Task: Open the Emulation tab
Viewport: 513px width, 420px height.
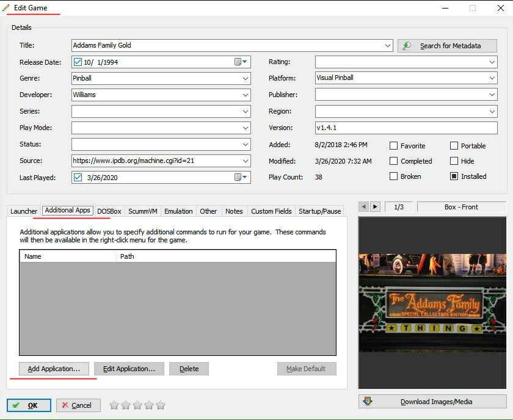Action: coord(178,211)
